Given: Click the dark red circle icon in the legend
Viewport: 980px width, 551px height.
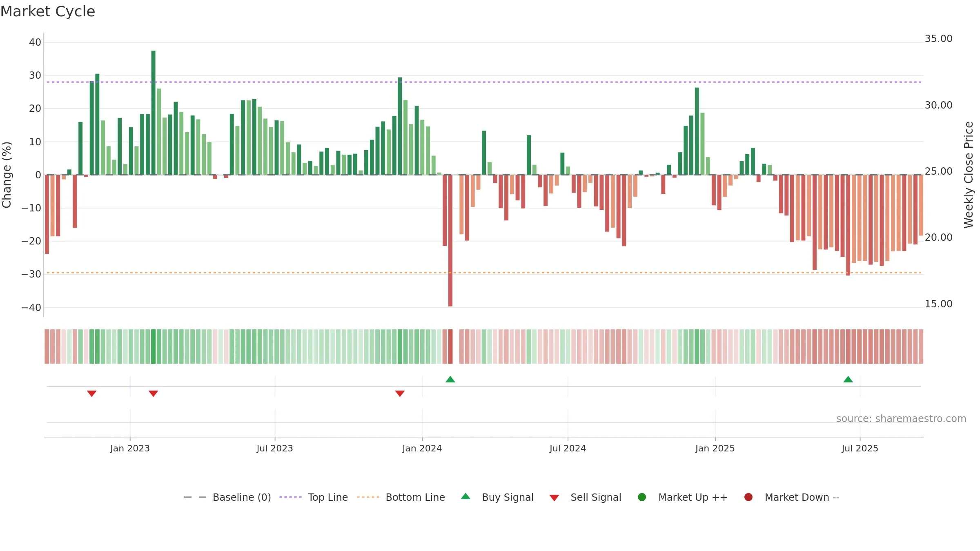Looking at the screenshot, I should pyautogui.click(x=748, y=497).
